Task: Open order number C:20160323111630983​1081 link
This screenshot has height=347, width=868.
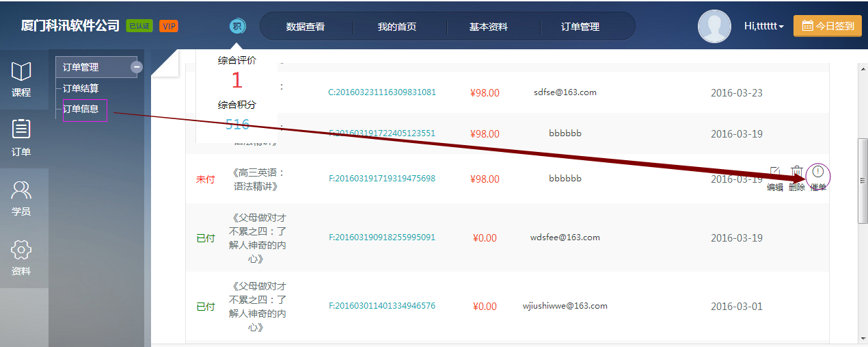Action: 382,92
